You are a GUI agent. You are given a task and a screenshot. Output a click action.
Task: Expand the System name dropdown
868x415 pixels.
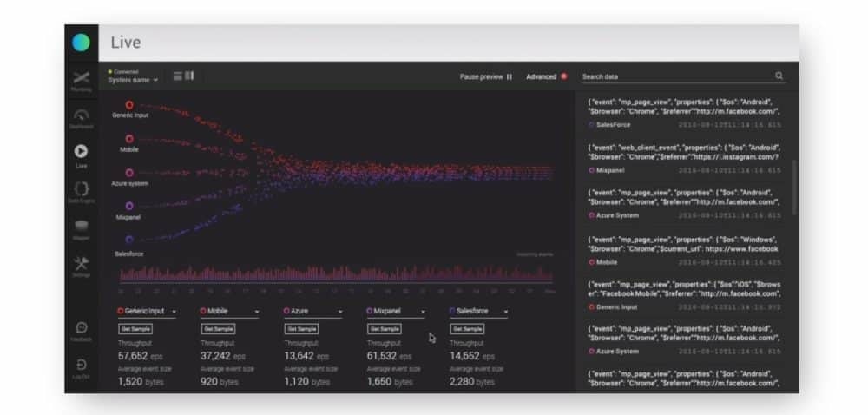click(x=133, y=80)
